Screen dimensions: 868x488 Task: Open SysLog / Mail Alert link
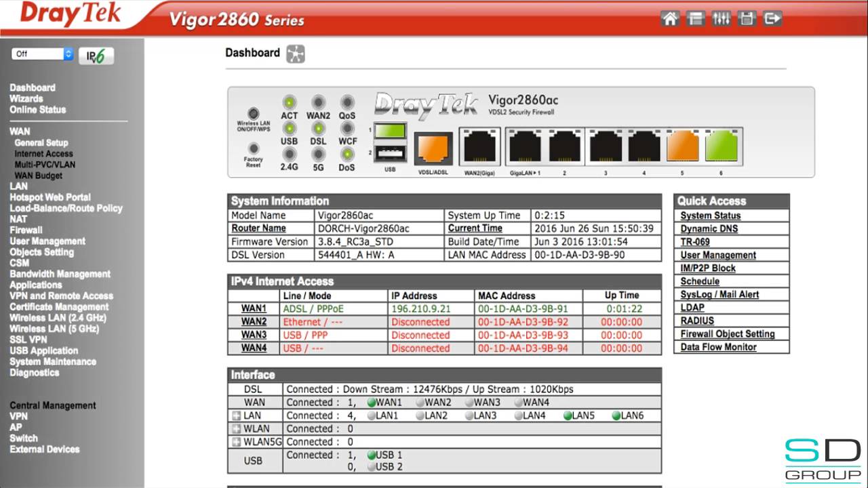(719, 294)
